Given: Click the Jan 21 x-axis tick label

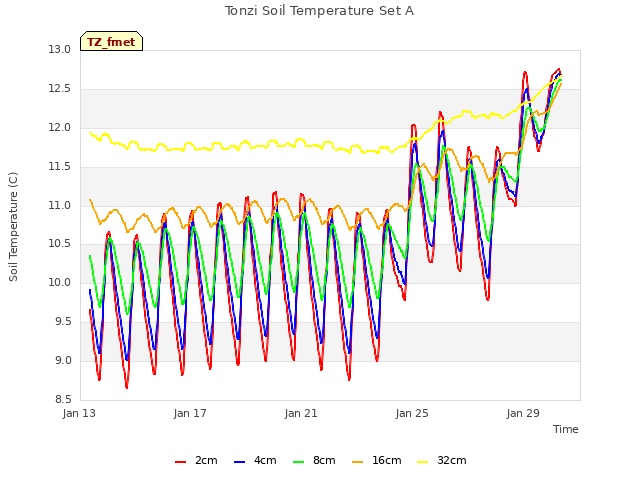Looking at the screenshot, I should coord(301,413).
